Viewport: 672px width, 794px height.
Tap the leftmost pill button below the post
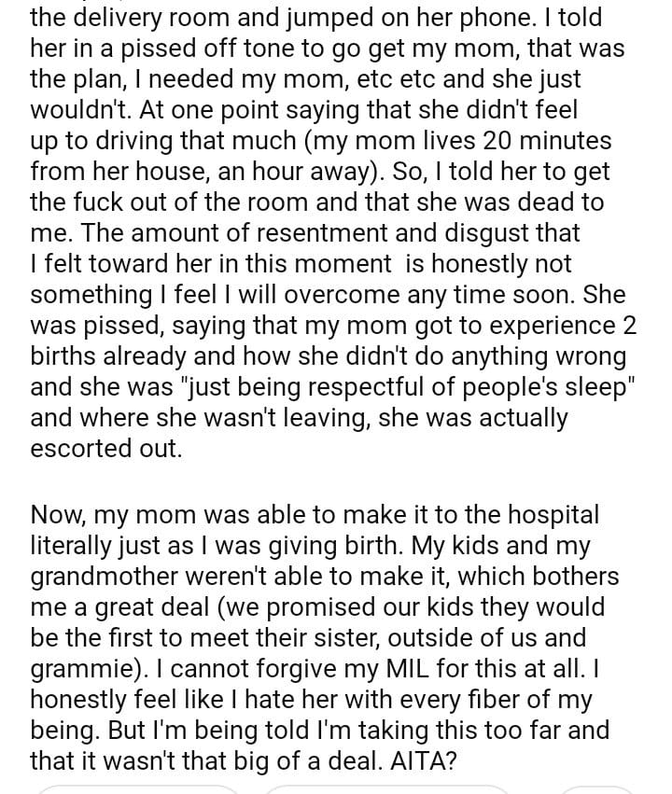(x=138, y=789)
